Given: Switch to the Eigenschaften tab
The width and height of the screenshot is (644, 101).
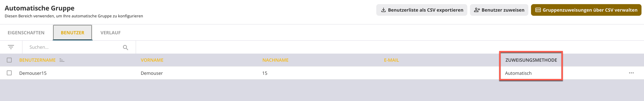Looking at the screenshot, I should (26, 33).
